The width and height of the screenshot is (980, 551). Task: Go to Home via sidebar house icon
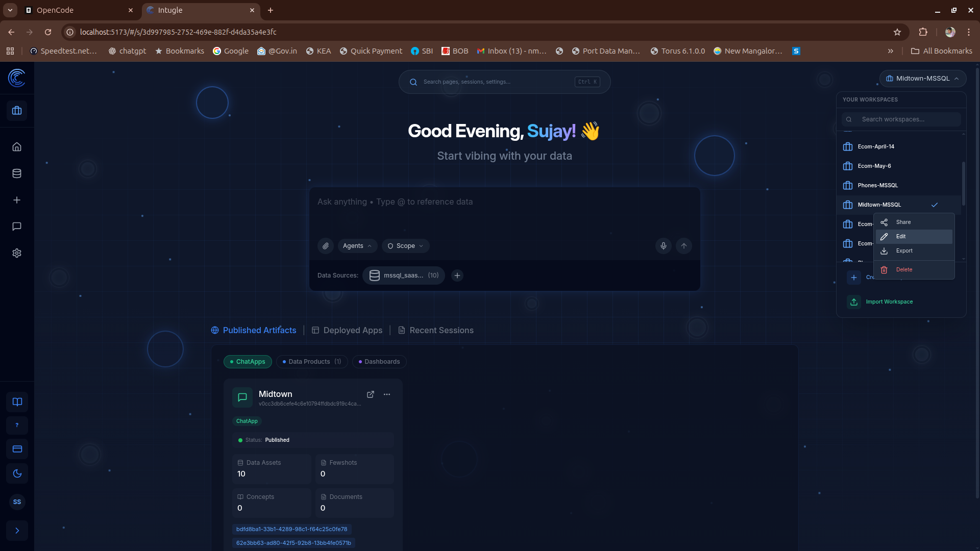tap(17, 147)
